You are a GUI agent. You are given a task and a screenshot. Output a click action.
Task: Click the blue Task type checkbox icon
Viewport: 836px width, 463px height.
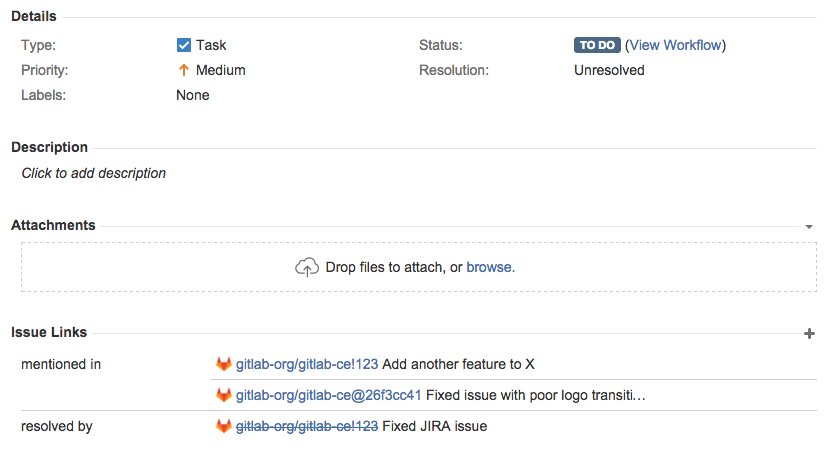[184, 45]
